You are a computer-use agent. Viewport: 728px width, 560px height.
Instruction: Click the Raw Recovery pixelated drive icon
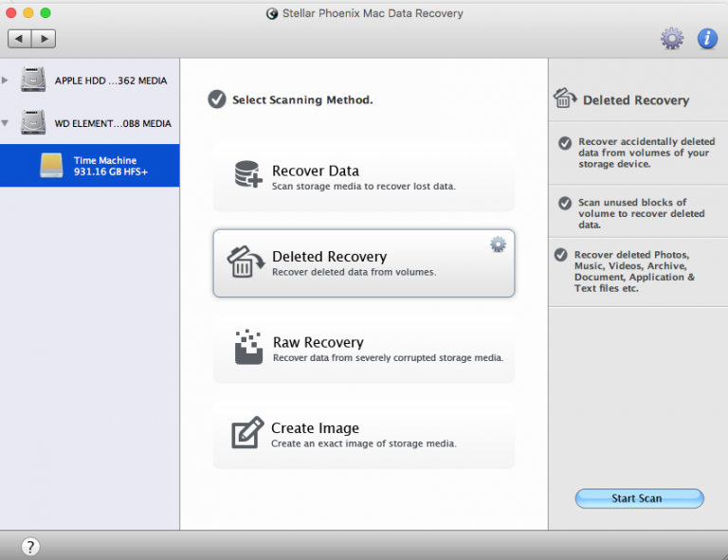click(248, 347)
